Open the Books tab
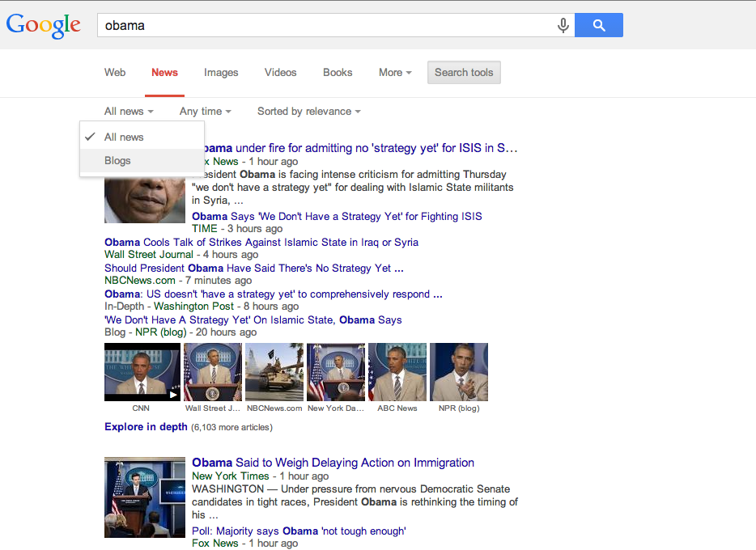756x550 pixels. tap(338, 72)
